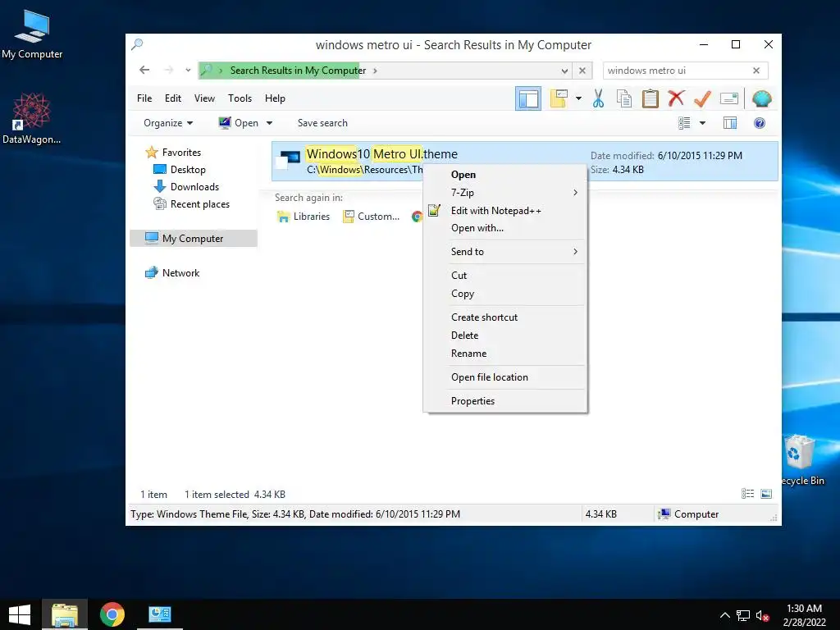The image size is (840, 630).
Task: Click the chevron after Search Results breadcrumb
Action: click(375, 71)
